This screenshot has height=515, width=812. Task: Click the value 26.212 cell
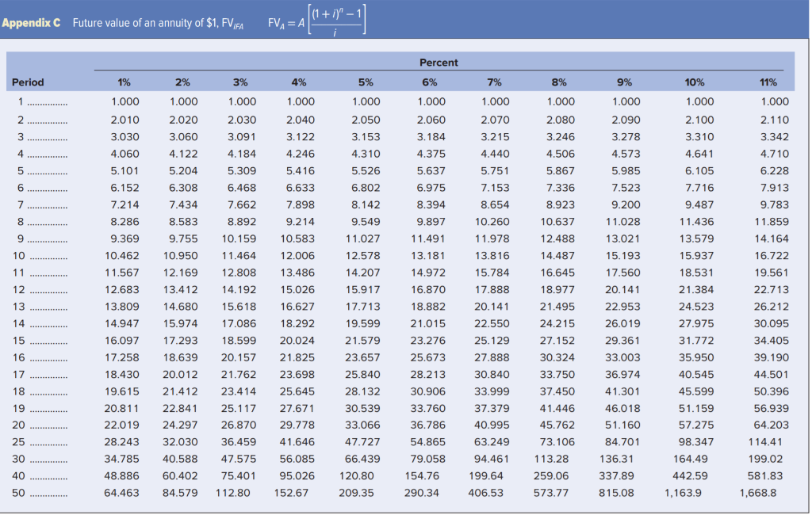pyautogui.click(x=771, y=307)
